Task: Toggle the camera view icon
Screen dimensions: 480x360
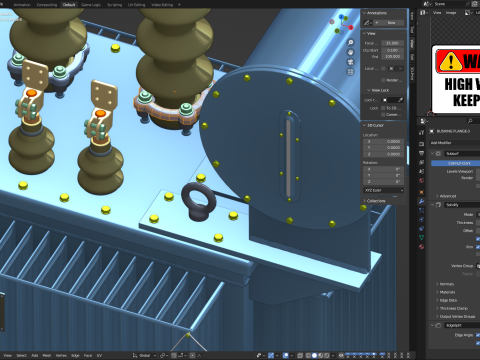Action: pos(350,62)
